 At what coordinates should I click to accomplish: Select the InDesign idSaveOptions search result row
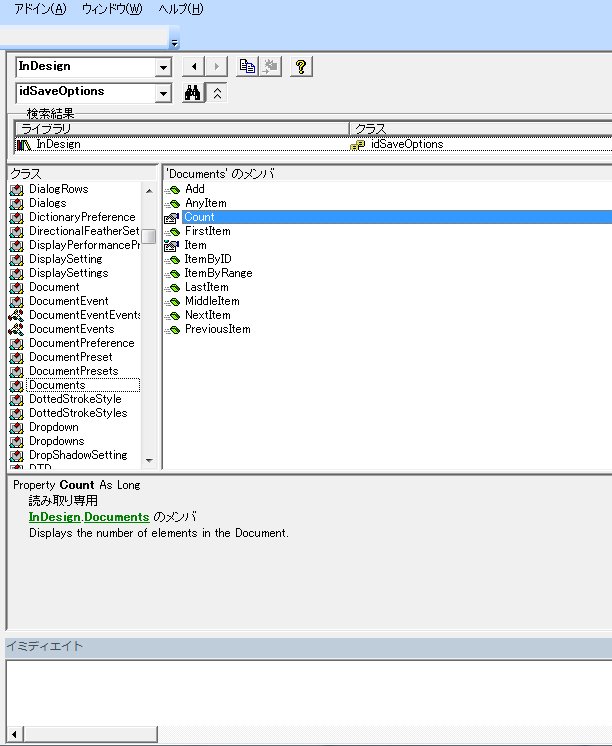(313, 144)
